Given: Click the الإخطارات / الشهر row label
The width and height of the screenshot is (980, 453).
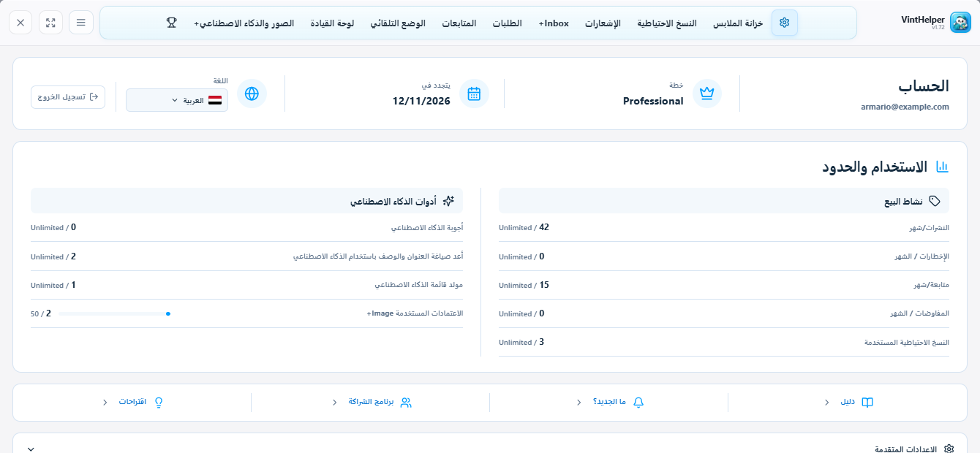Looking at the screenshot, I should tap(922, 256).
